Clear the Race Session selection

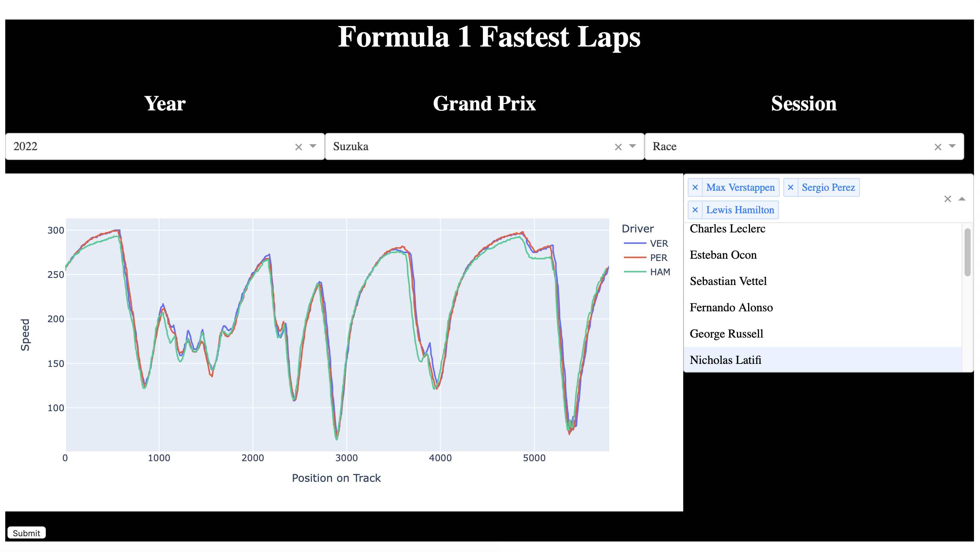point(938,146)
